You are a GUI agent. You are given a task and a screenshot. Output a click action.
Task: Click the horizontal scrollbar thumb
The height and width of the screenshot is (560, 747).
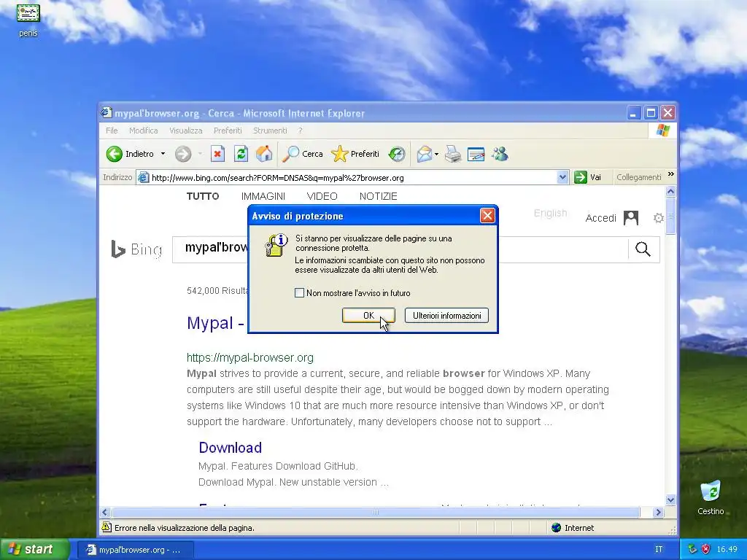[376, 513]
